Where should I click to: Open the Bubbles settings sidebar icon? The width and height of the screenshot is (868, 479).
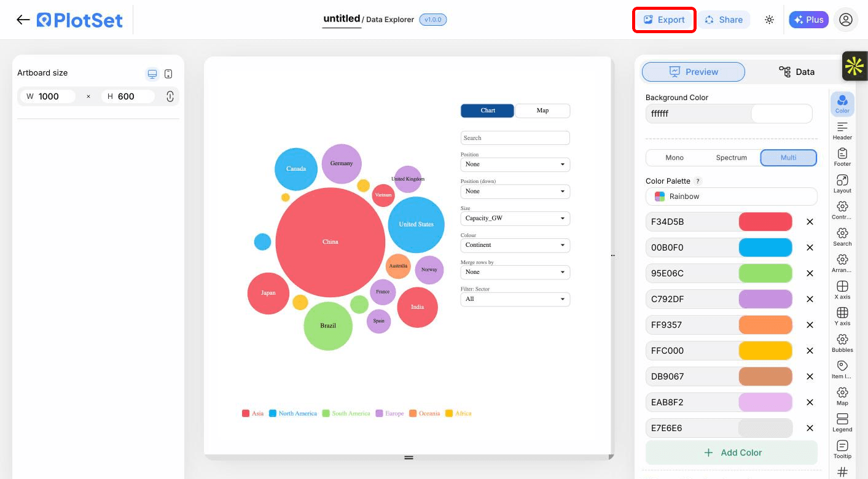842,343
